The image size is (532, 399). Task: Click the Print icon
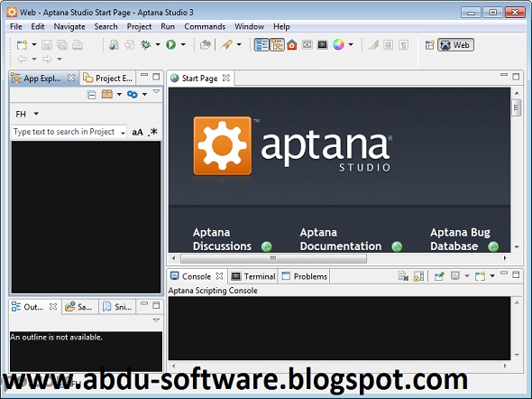tap(78, 45)
